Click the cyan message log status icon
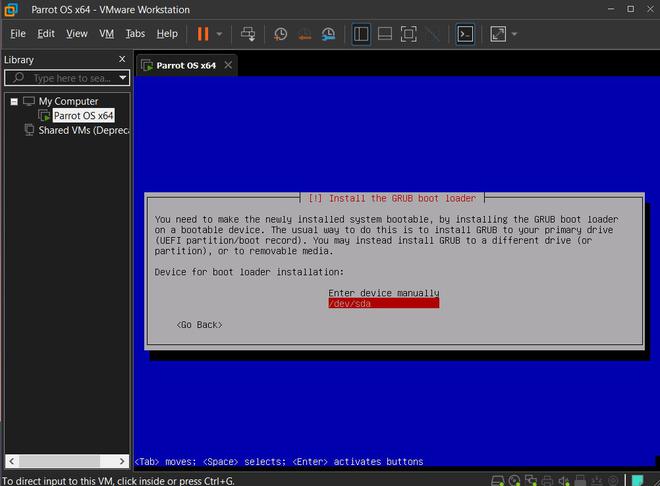The height and width of the screenshot is (486, 660). (638, 480)
